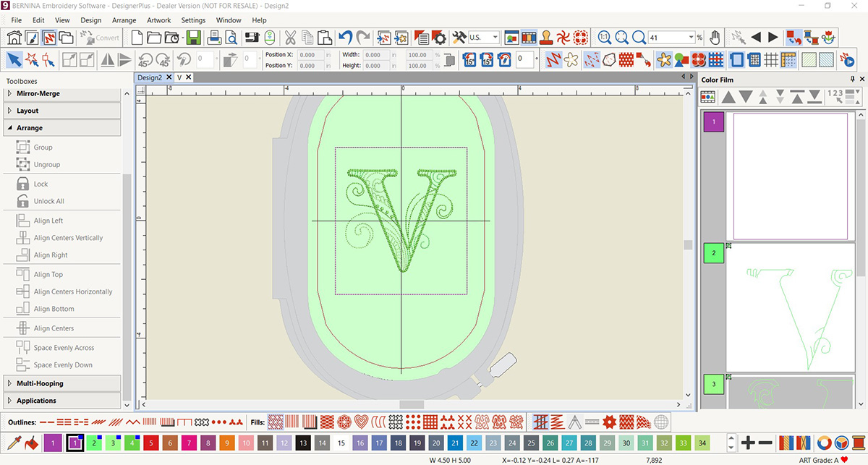Click the minus Remove Color icon
The height and width of the screenshot is (465, 868).
[x=765, y=442]
